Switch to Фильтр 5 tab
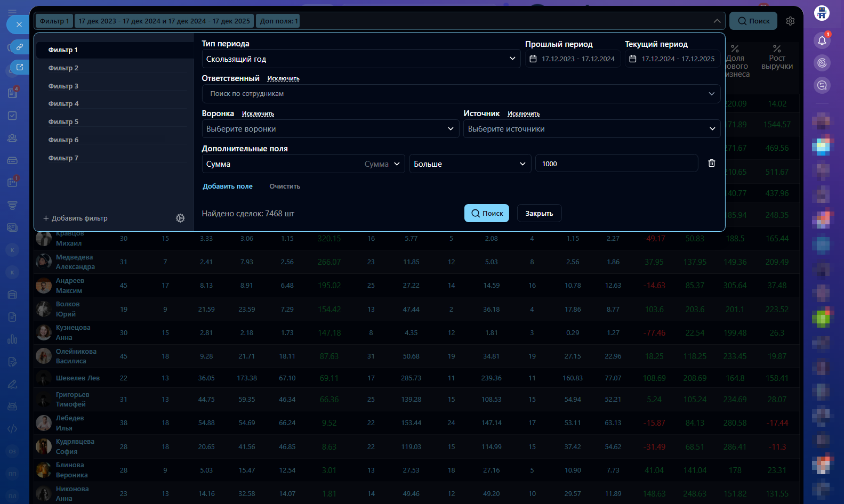Screen dimensions: 844x504 pyautogui.click(x=63, y=122)
